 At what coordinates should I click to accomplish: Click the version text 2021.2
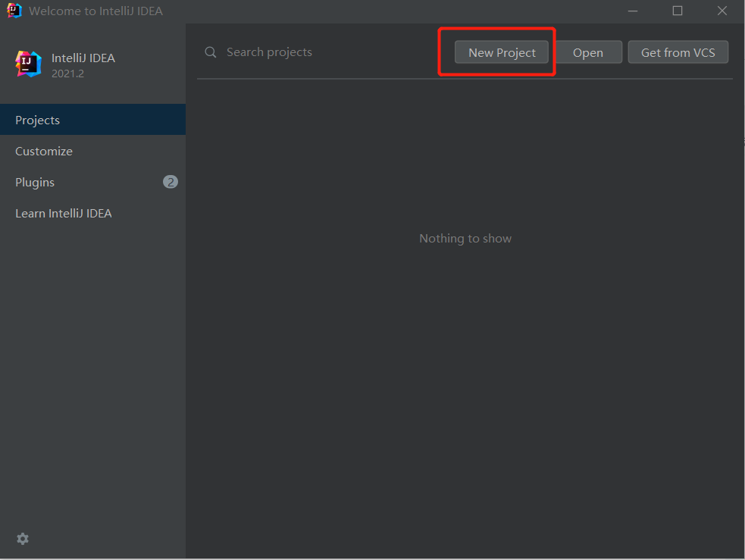67,74
